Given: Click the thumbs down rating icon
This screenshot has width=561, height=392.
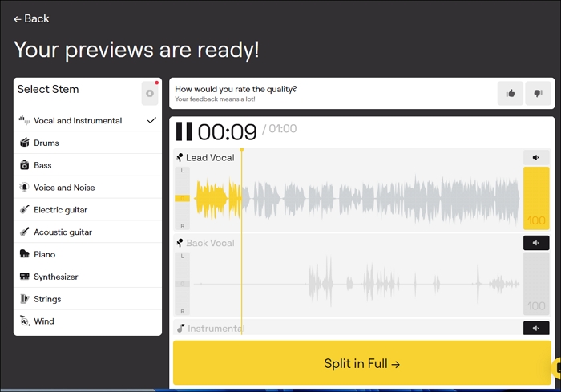Looking at the screenshot, I should (x=538, y=94).
